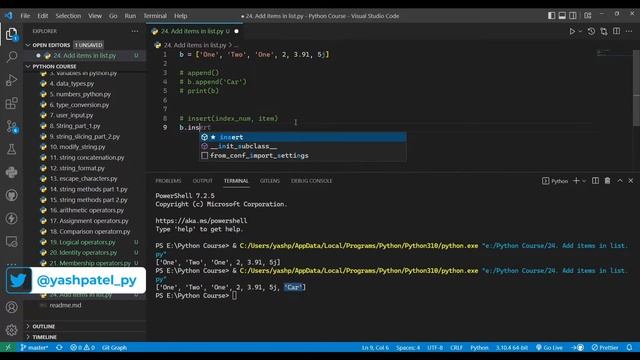The height and width of the screenshot is (360, 640).
Task: Click the editor vertical scrollbar
Action: coord(637,88)
